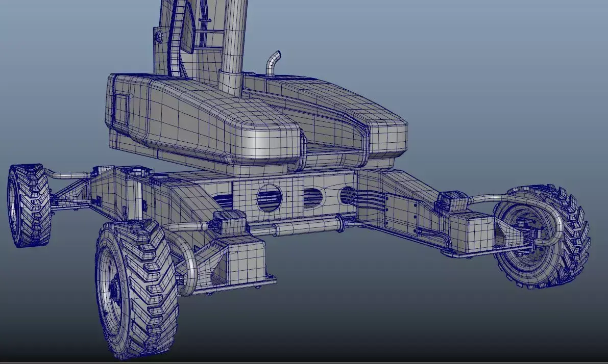The image size is (608, 364).
Task: Select the curved exhaust pipe on top
Action: point(273,63)
